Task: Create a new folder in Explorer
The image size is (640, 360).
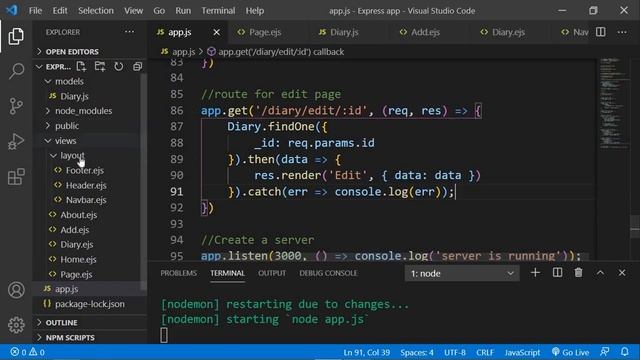Action: click(x=100, y=66)
